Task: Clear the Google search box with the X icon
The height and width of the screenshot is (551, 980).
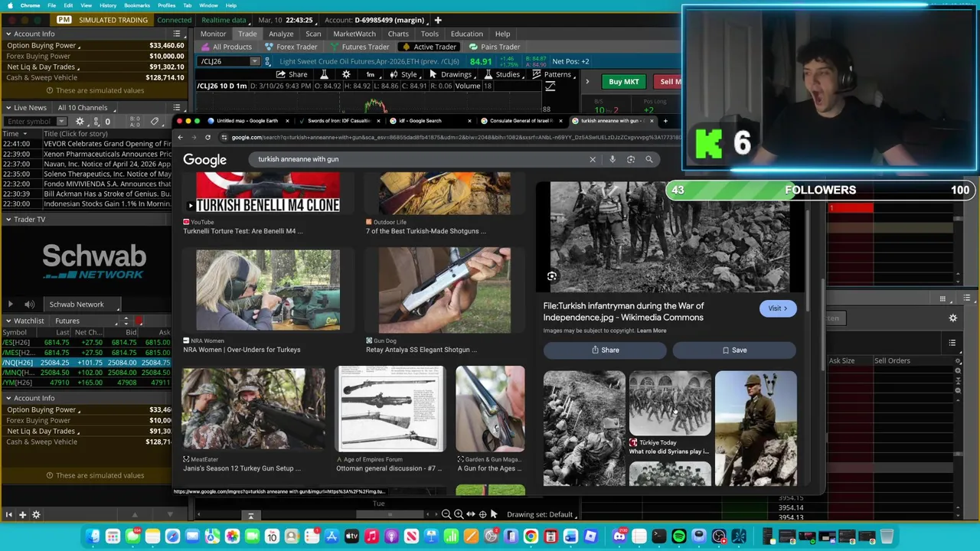Action: (x=592, y=159)
